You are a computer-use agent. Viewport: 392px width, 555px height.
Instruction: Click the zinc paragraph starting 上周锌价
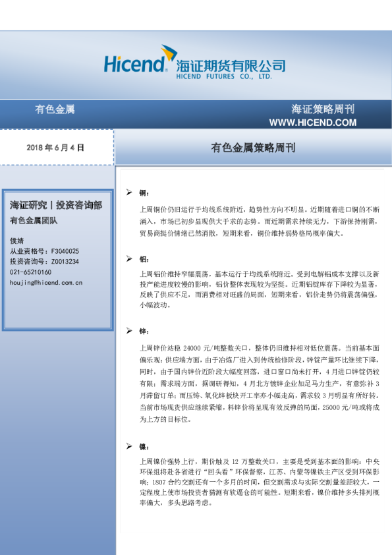(x=260, y=384)
